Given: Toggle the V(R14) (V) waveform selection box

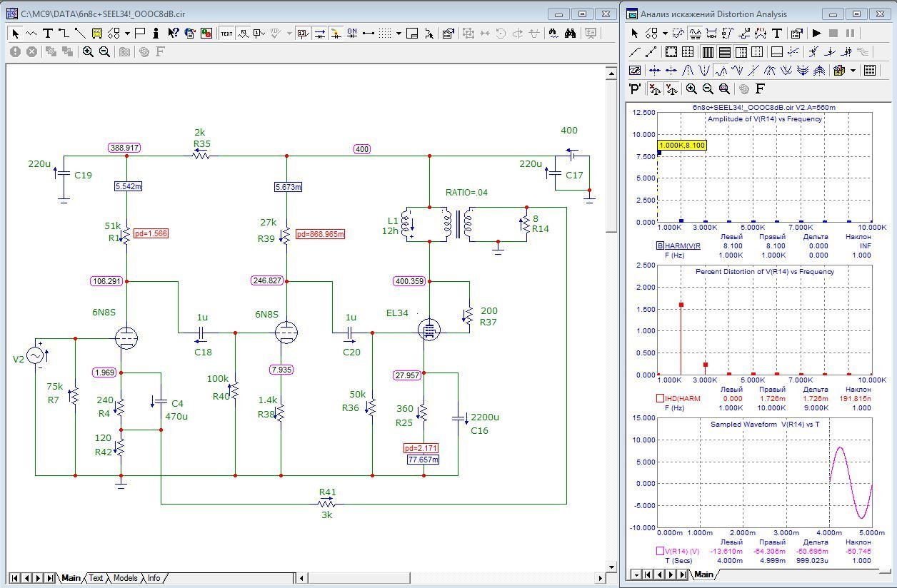Looking at the screenshot, I should point(660,551).
